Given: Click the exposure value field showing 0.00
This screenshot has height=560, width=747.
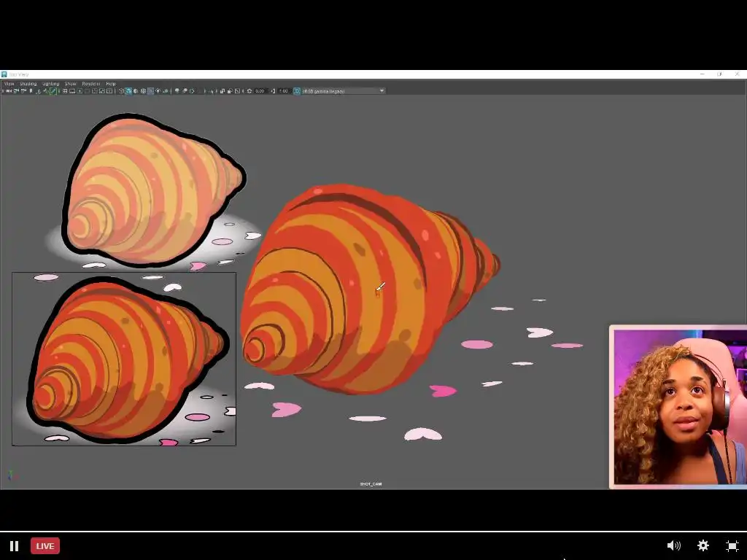Looking at the screenshot, I should point(260,91).
